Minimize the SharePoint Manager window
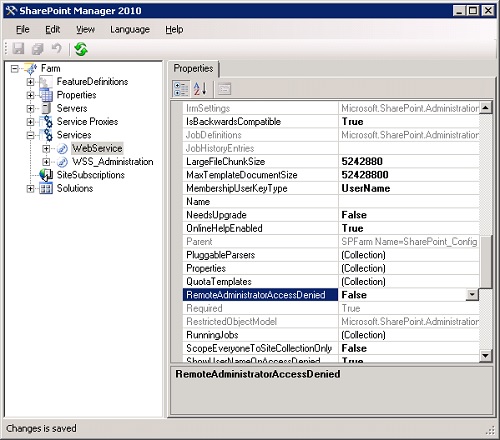500x440 pixels. [x=459, y=11]
